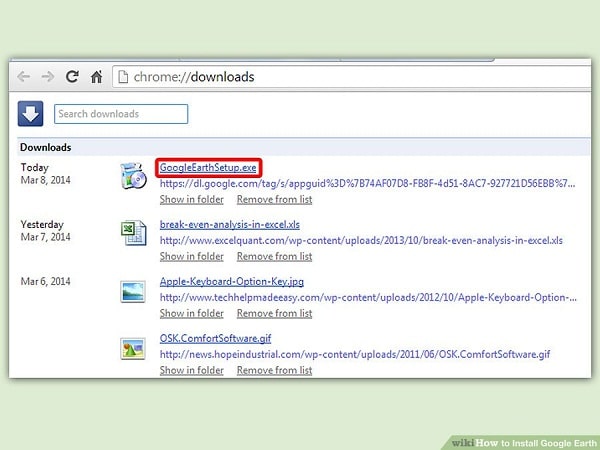This screenshot has height=450, width=600.
Task: Open the news.hopeindustrial.com source URL
Action: 355,354
